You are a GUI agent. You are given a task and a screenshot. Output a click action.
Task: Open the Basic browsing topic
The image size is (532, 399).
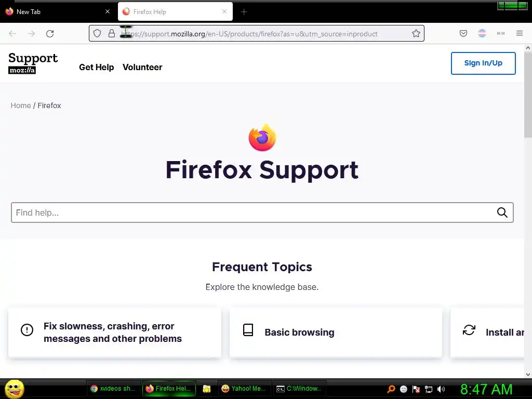coord(336,332)
